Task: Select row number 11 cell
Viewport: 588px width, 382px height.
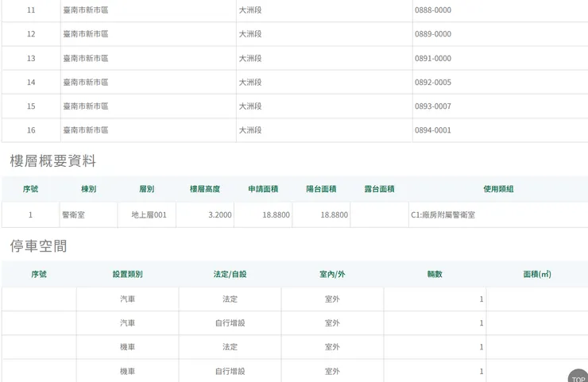Action: (x=31, y=10)
